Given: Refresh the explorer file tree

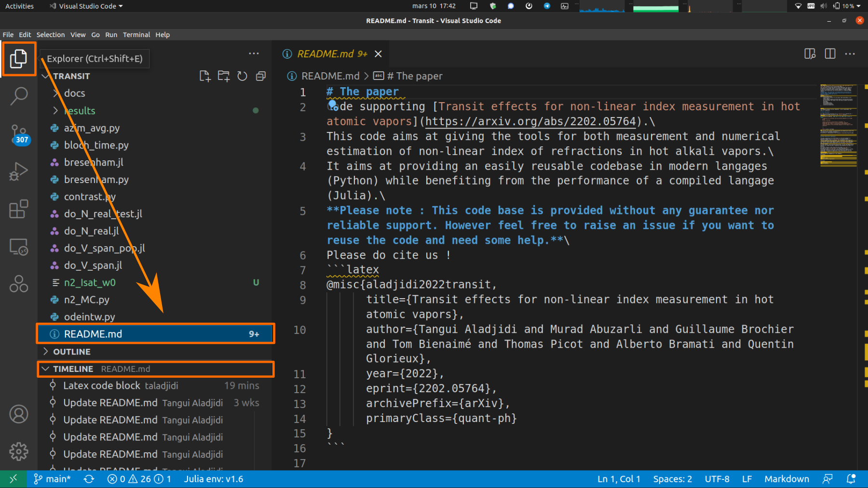Looking at the screenshot, I should (242, 76).
